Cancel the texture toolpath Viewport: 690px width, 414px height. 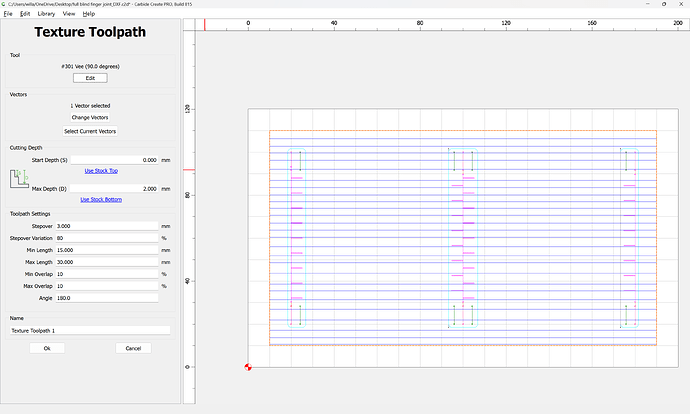pyautogui.click(x=133, y=348)
